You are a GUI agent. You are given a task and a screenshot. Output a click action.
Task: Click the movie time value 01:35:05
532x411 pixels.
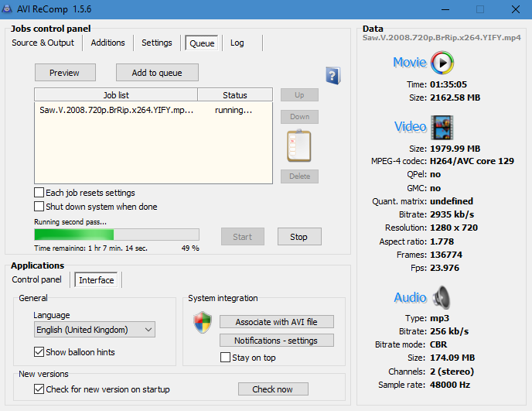coord(448,84)
